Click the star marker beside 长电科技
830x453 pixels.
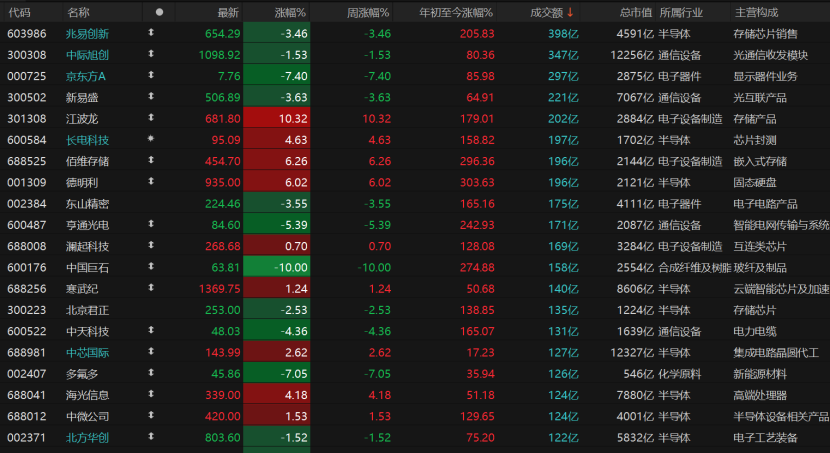coord(151,139)
